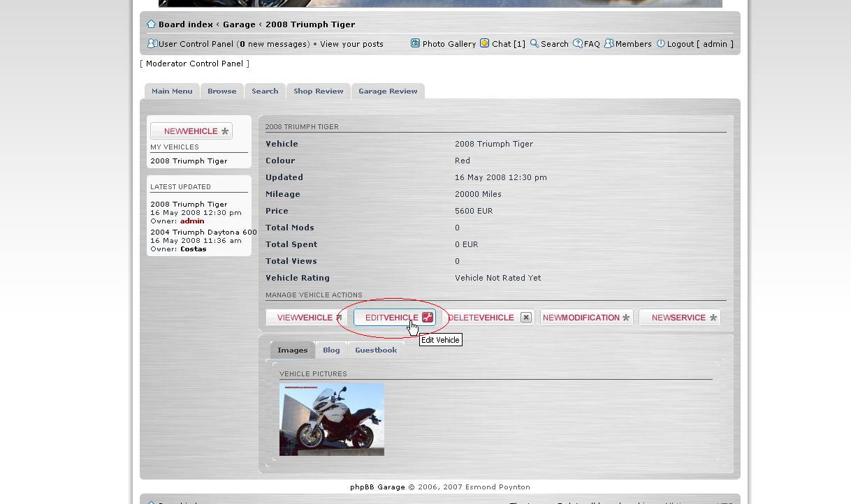The width and height of the screenshot is (851, 504).
Task: Open the Members link
Action: coord(634,44)
